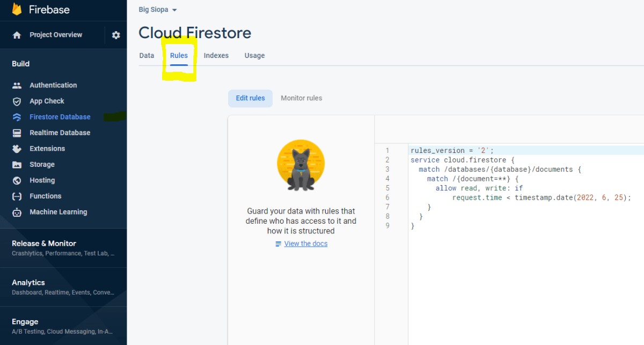The height and width of the screenshot is (345, 644).
Task: Click the Authentication people icon
Action: tap(17, 85)
